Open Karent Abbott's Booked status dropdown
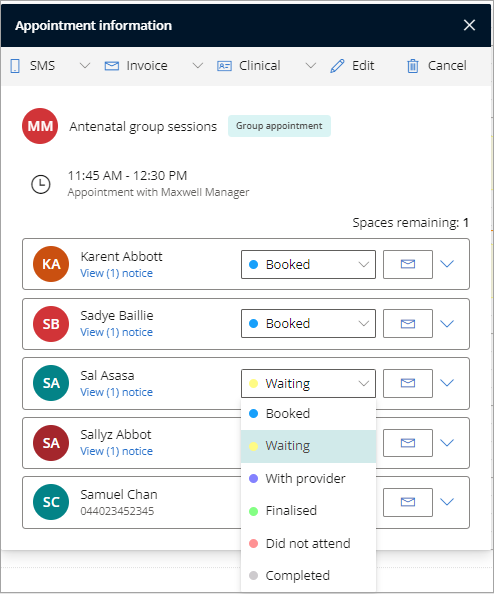 pos(308,264)
